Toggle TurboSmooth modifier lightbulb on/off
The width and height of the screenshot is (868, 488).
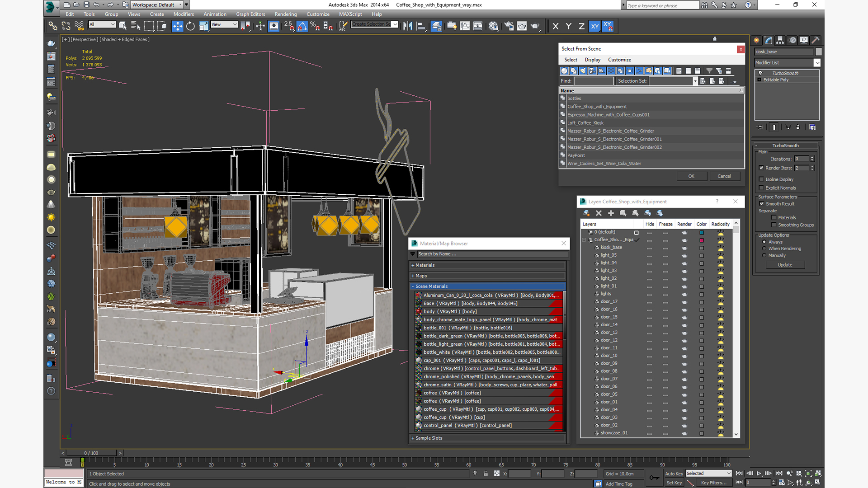pos(760,73)
